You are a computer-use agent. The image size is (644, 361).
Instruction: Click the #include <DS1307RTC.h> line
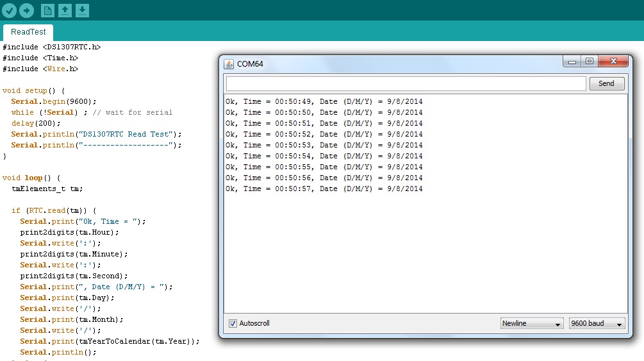[52, 47]
